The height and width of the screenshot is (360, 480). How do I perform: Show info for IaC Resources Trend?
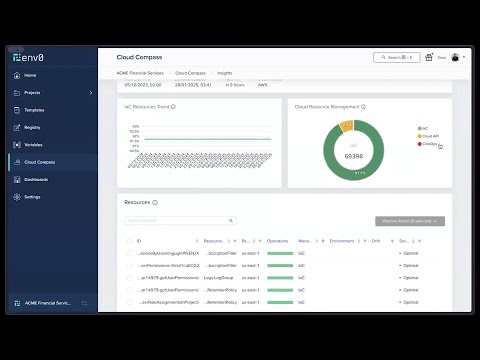pos(173,107)
